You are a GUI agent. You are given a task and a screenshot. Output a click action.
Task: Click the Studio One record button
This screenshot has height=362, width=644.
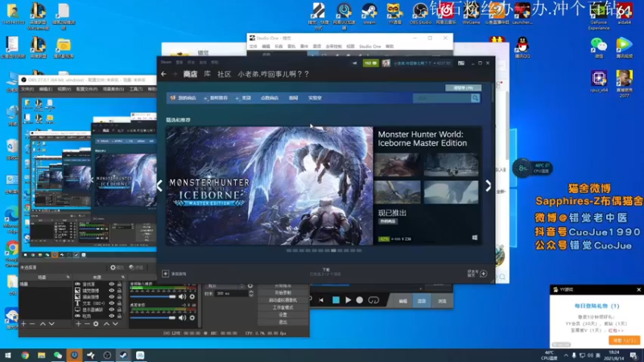(x=359, y=300)
